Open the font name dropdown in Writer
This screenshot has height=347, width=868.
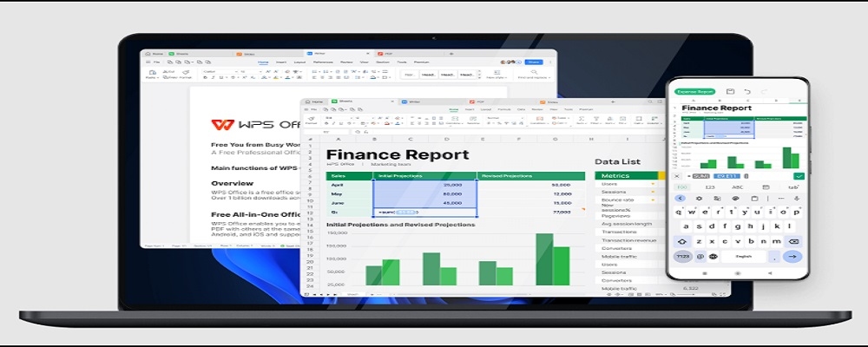click(x=219, y=71)
